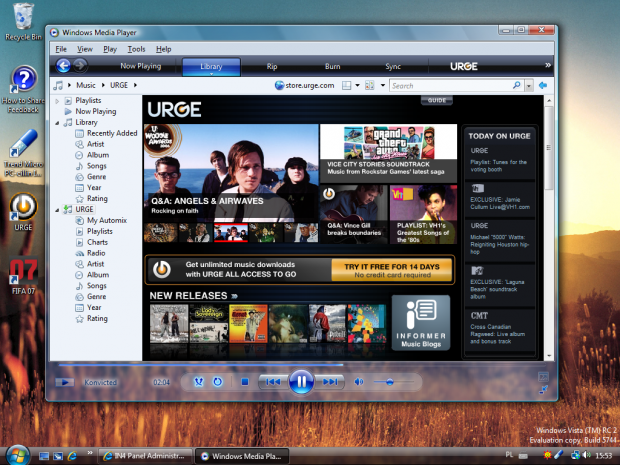Mute the player volume
Screen dimensions: 620x465
coord(359,382)
